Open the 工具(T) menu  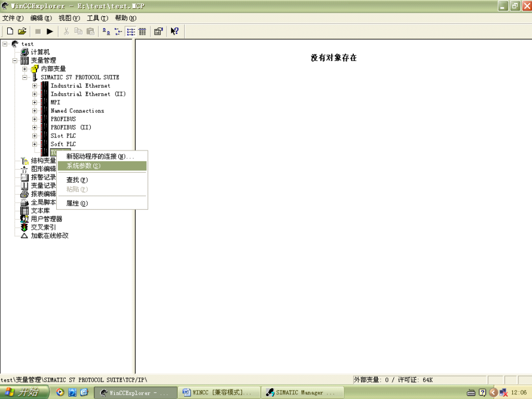pos(97,18)
